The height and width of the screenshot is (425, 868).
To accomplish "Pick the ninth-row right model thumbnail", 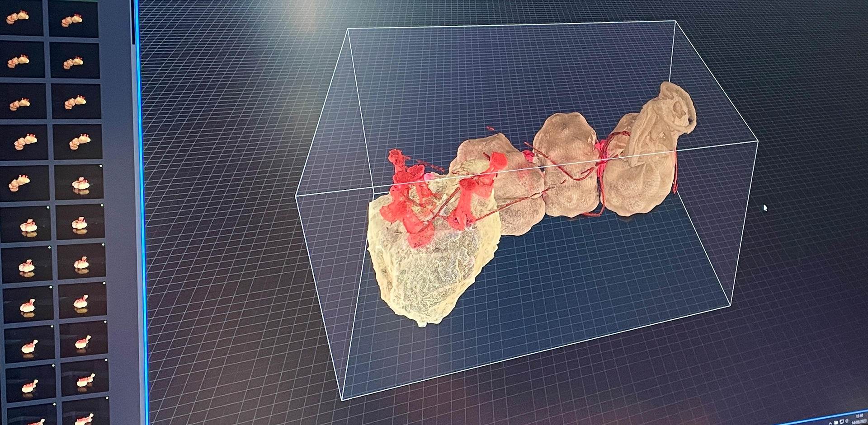I will [x=84, y=339].
